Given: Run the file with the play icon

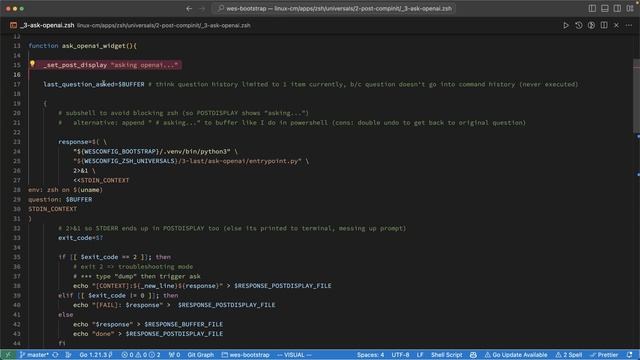Looking at the screenshot, I should tap(566, 25).
